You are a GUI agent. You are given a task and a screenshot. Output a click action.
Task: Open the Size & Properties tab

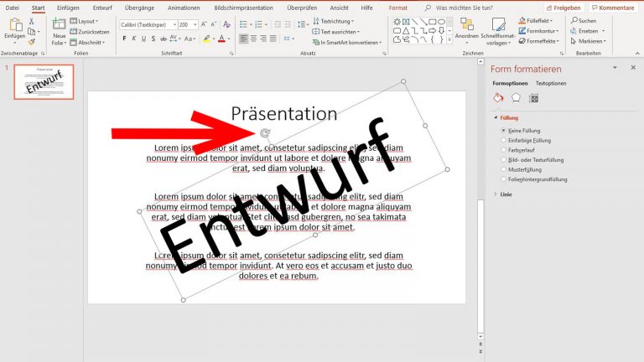click(533, 98)
